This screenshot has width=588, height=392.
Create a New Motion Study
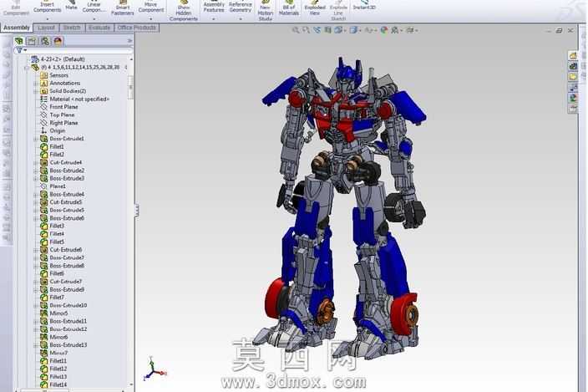pos(265,11)
